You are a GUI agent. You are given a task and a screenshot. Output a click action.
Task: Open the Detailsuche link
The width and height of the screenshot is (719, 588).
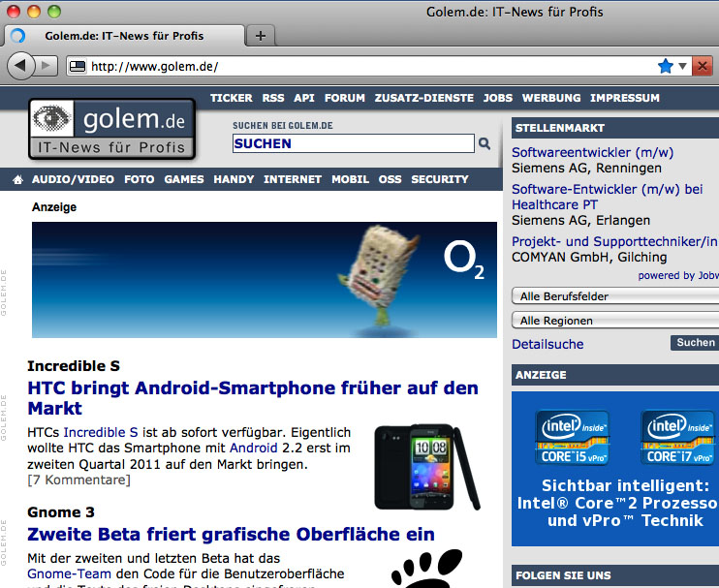(547, 344)
